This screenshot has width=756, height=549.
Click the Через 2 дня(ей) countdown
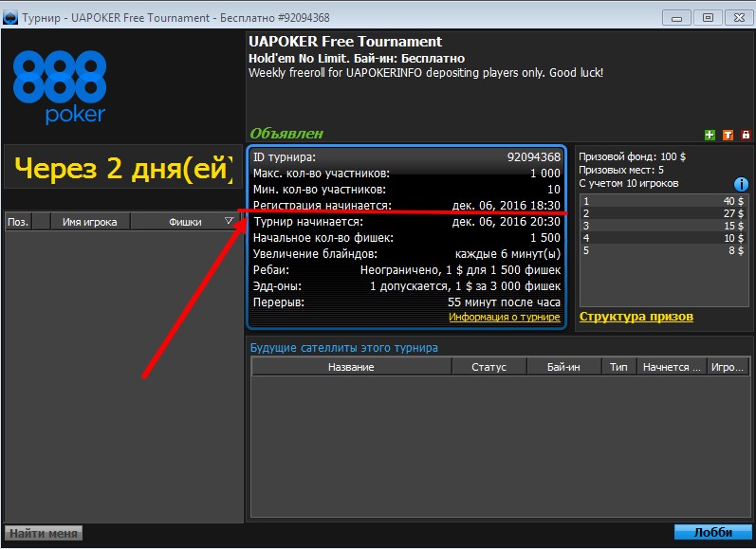(x=123, y=168)
